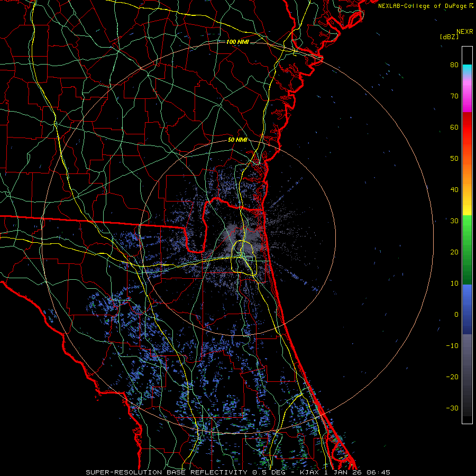
Task: Pick the magenta band of the color scale
Action: click(467, 97)
